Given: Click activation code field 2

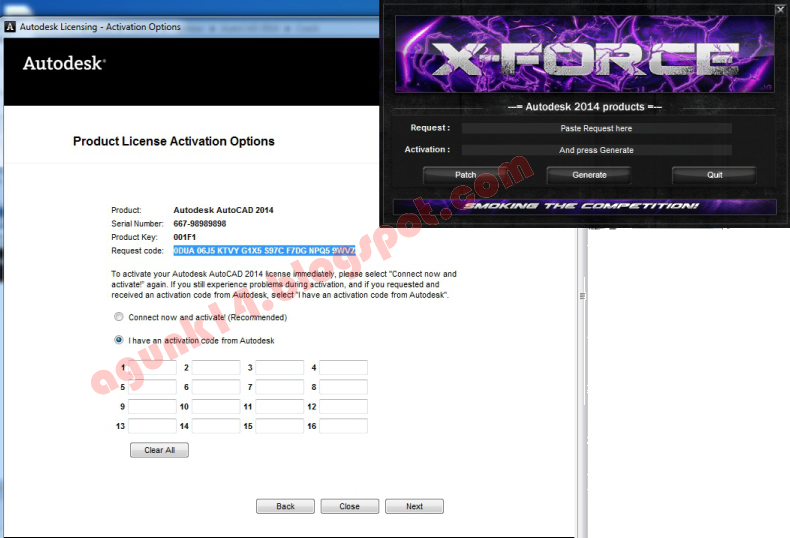Looking at the screenshot, I should (x=216, y=367).
